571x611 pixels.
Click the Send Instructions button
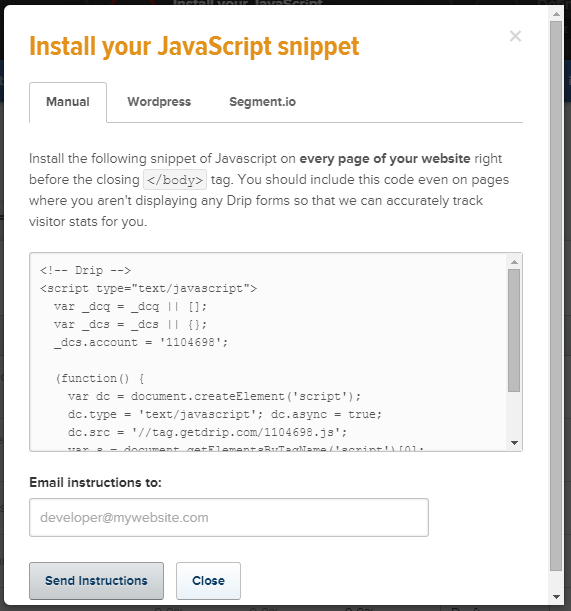pos(96,581)
